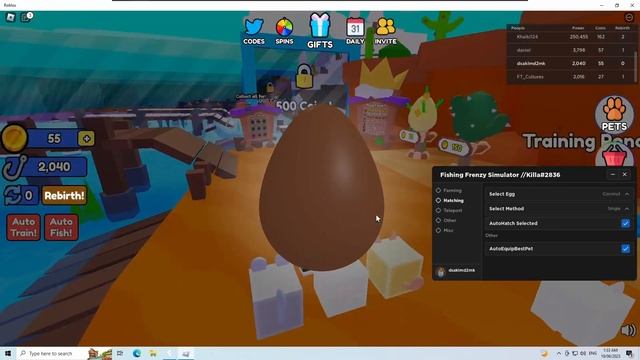The width and height of the screenshot is (640, 360).
Task: Click the Rebirth column header in leaderboard
Action: [x=622, y=28]
